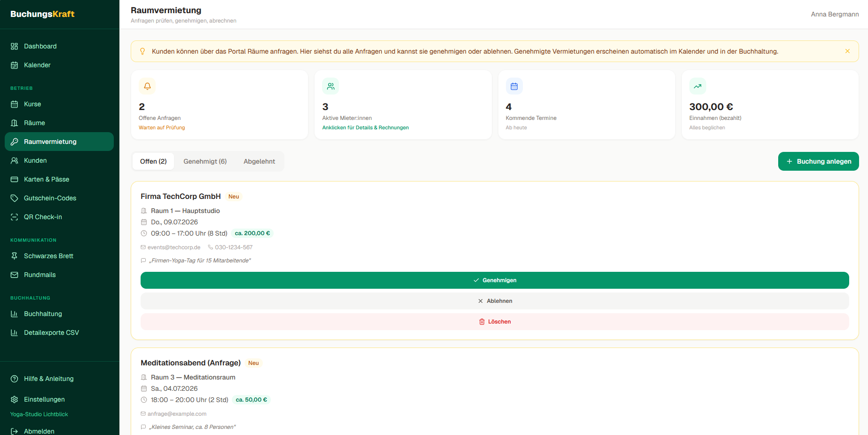Approve the Firma TechCorp GmbH request
The width and height of the screenshot is (868, 435).
point(495,280)
